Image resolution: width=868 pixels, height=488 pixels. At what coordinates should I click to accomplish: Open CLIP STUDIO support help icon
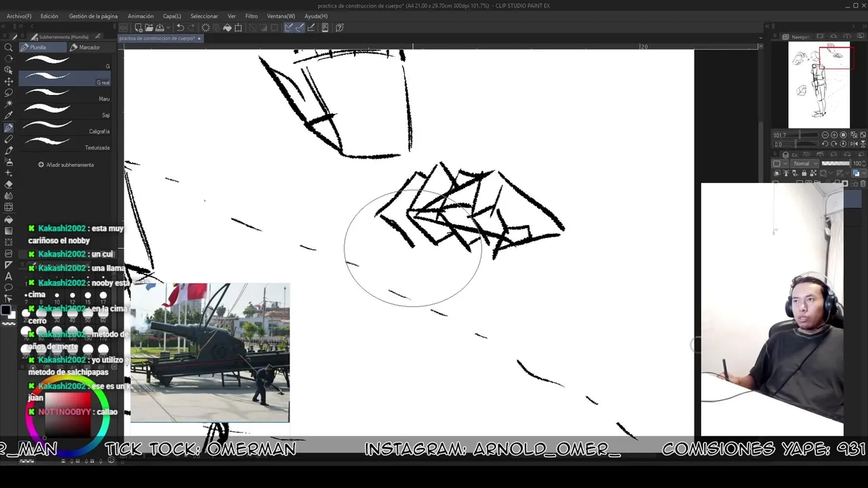340,28
